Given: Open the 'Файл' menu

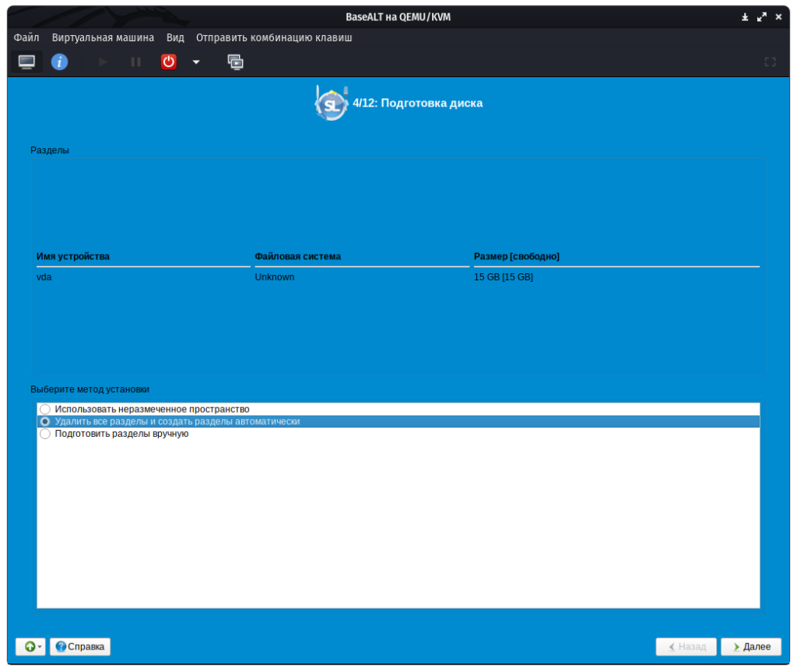Looking at the screenshot, I should (x=26, y=37).
